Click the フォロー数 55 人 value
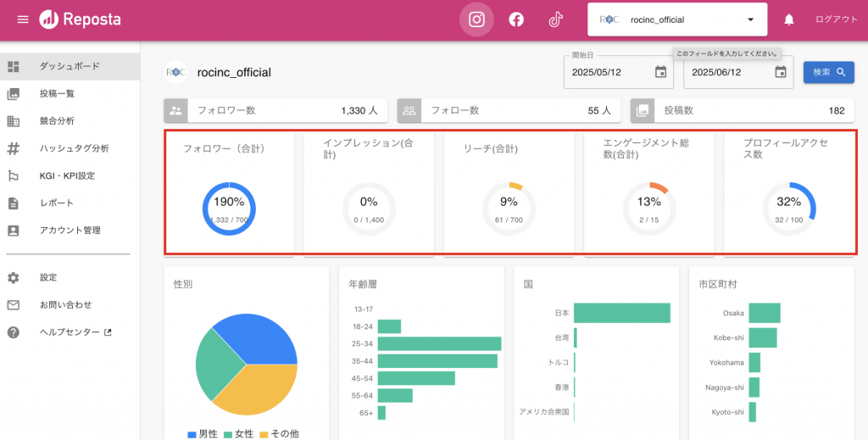The height and width of the screenshot is (440, 868). [599, 111]
